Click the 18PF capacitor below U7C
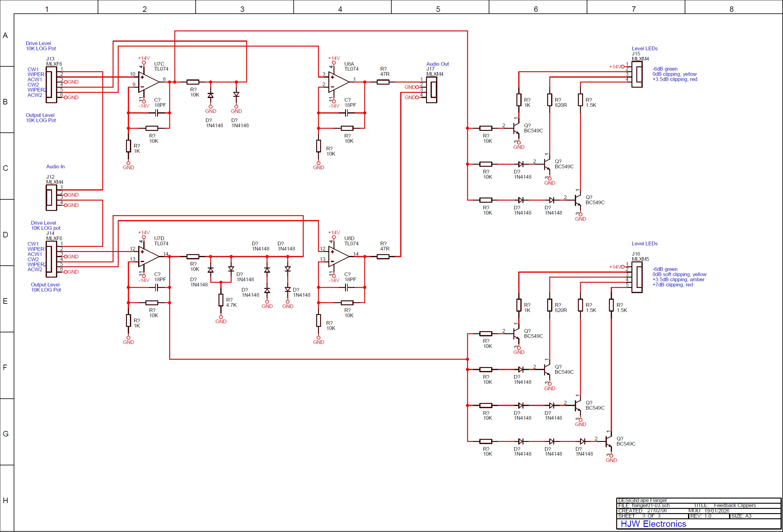The height and width of the screenshot is (532, 783). tap(156, 113)
